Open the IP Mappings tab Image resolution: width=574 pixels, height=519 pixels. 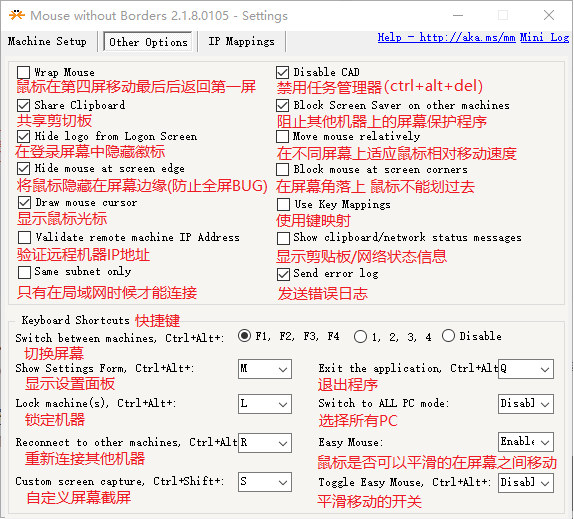point(241,41)
